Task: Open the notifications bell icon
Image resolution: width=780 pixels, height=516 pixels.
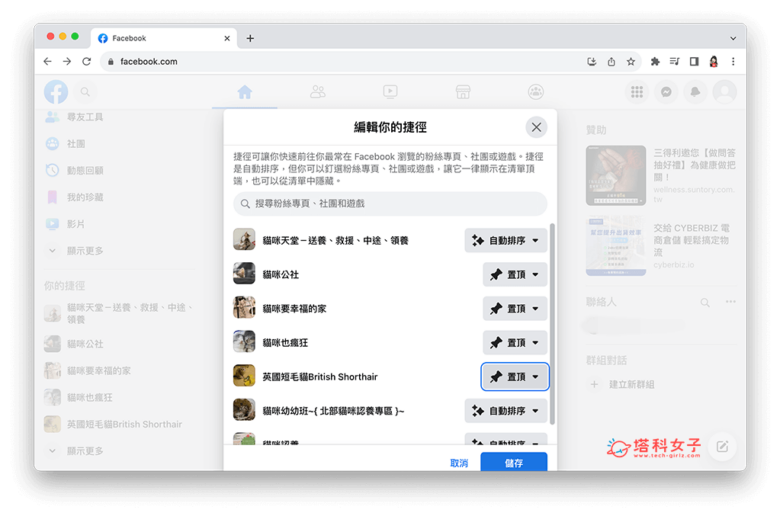Action: coord(695,92)
